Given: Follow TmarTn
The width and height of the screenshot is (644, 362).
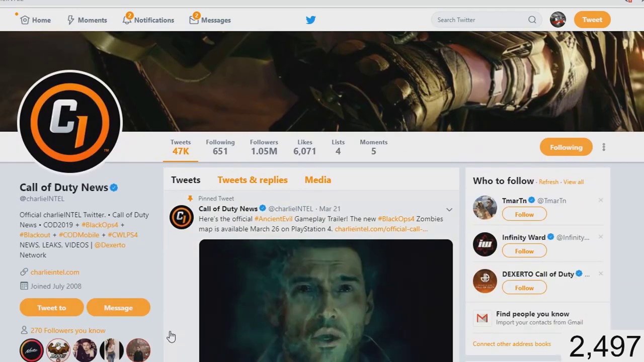Looking at the screenshot, I should click(x=524, y=214).
